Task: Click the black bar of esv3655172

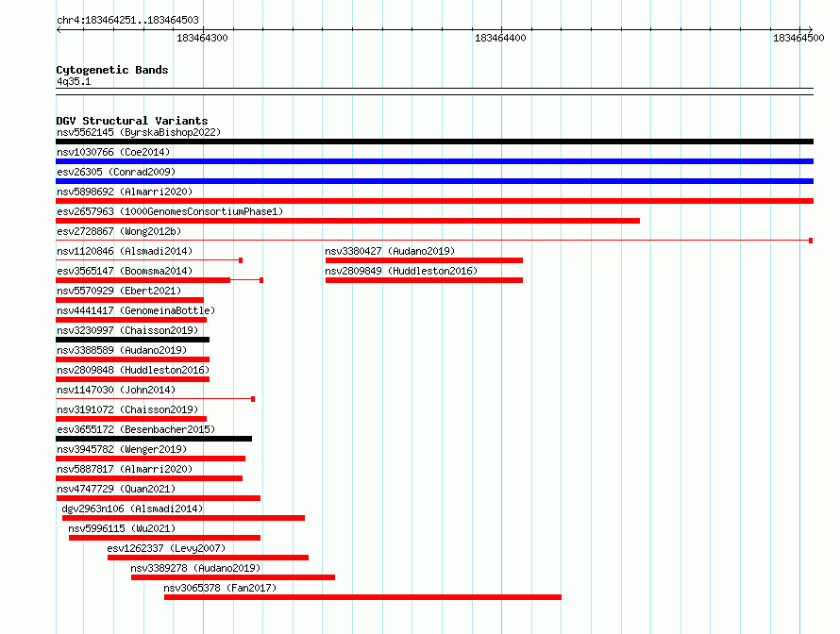Action: pos(154,439)
